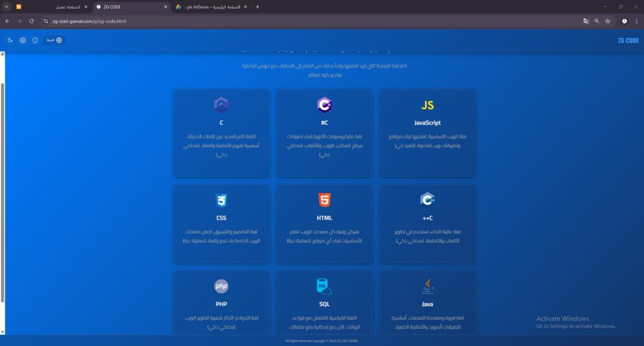Open the Java coffee cup icon
The image size is (644, 346).
tap(427, 286)
